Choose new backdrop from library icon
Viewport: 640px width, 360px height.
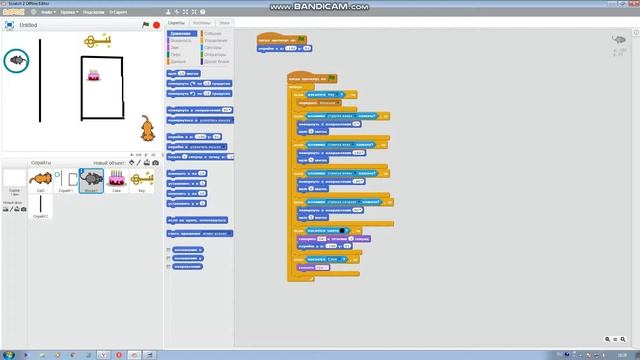[5, 209]
